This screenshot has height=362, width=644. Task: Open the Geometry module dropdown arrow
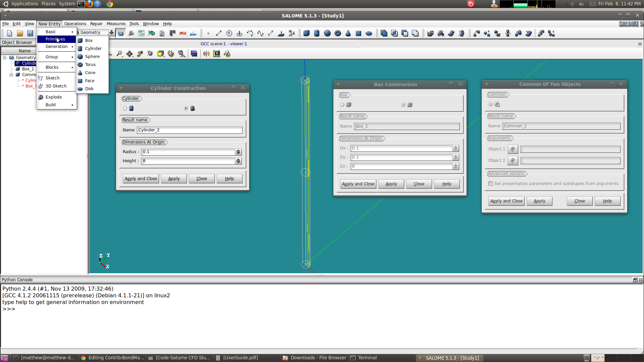(111, 32)
